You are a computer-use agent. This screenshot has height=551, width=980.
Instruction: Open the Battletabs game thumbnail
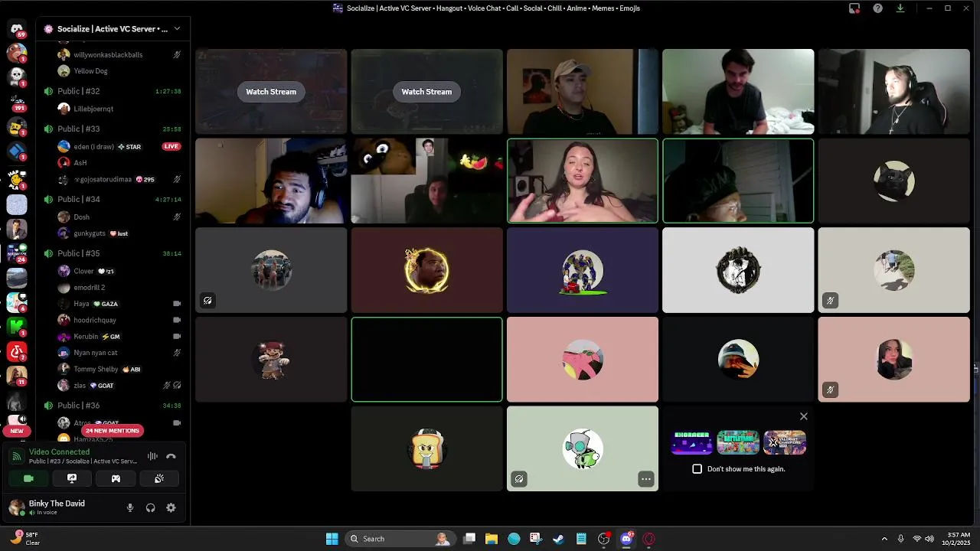(738, 442)
